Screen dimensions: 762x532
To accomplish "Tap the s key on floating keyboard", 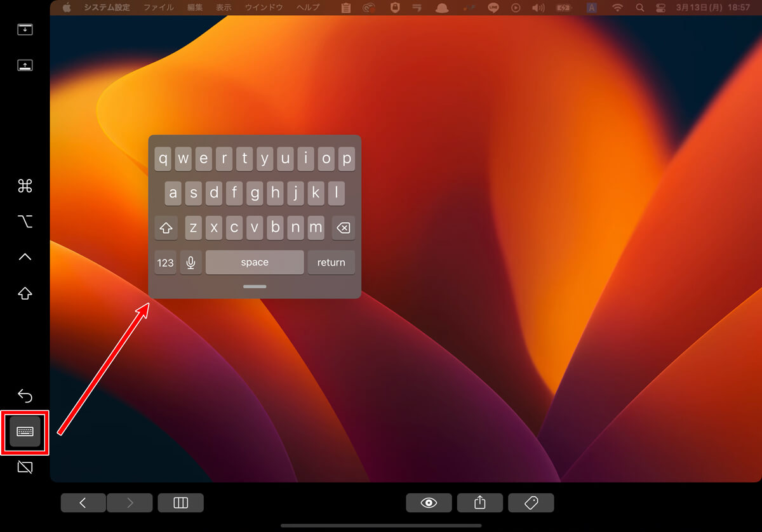I will pyautogui.click(x=194, y=194).
